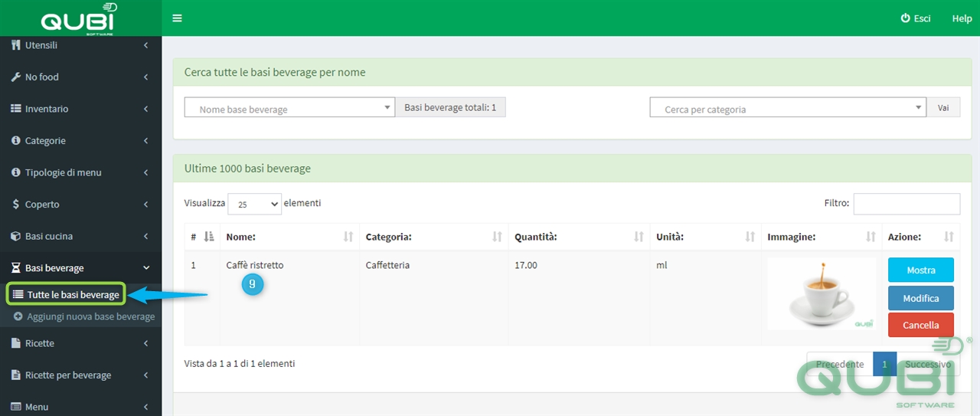Sort table by Nome column arrows
The width and height of the screenshot is (980, 416).
348,237
